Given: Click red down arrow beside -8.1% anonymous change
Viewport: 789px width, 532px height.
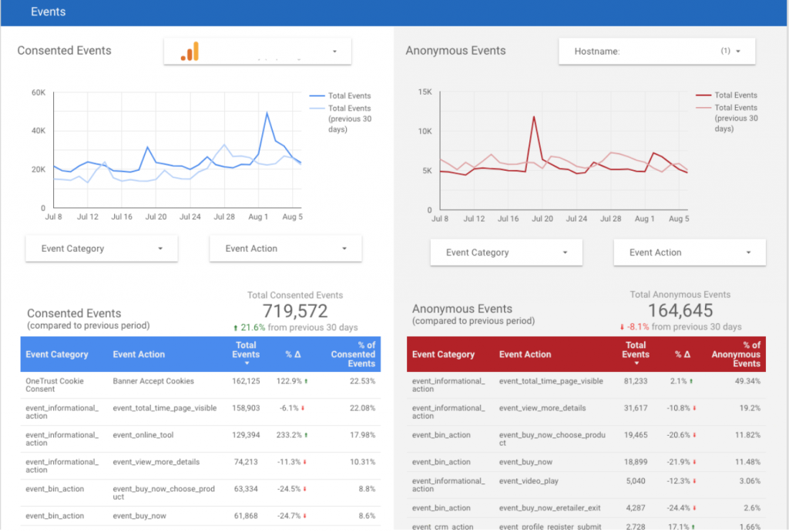Looking at the screenshot, I should tap(622, 327).
